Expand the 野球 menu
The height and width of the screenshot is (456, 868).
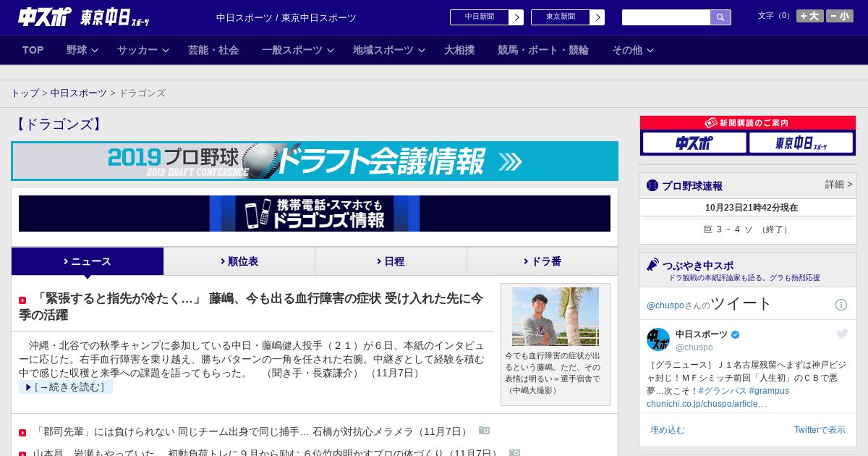pyautogui.click(x=83, y=50)
